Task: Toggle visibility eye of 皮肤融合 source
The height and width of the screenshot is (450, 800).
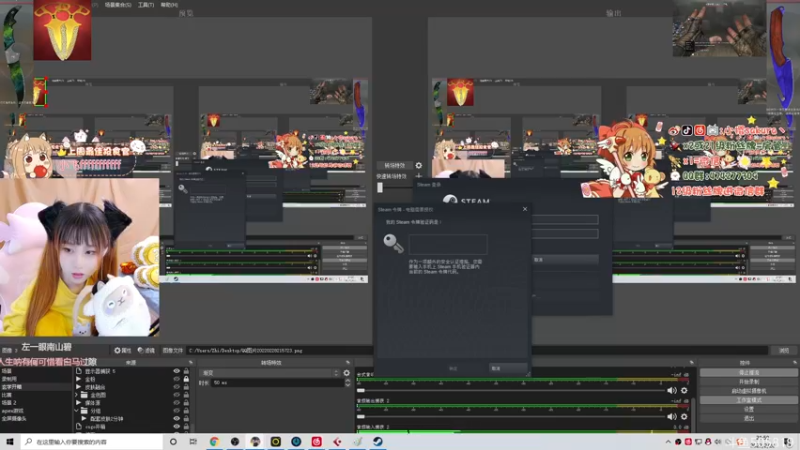Action: coord(177,387)
